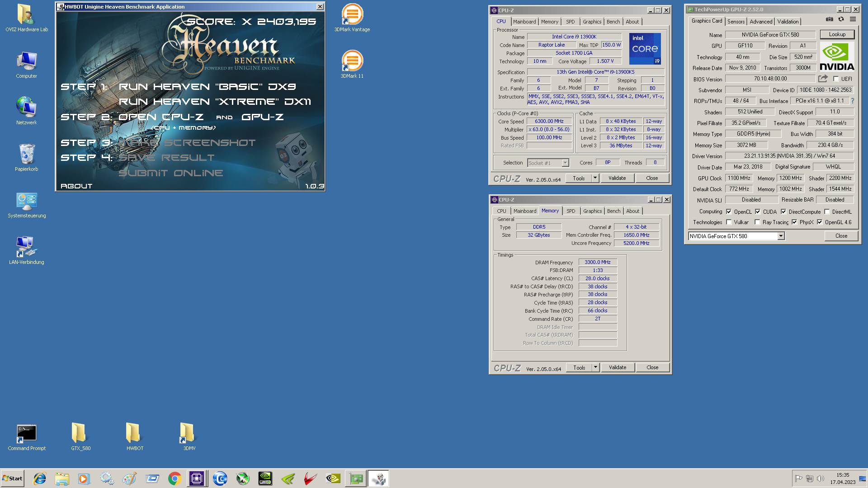
Task: Run Heaven "Basic" DX9 benchmark
Action: (x=207, y=87)
